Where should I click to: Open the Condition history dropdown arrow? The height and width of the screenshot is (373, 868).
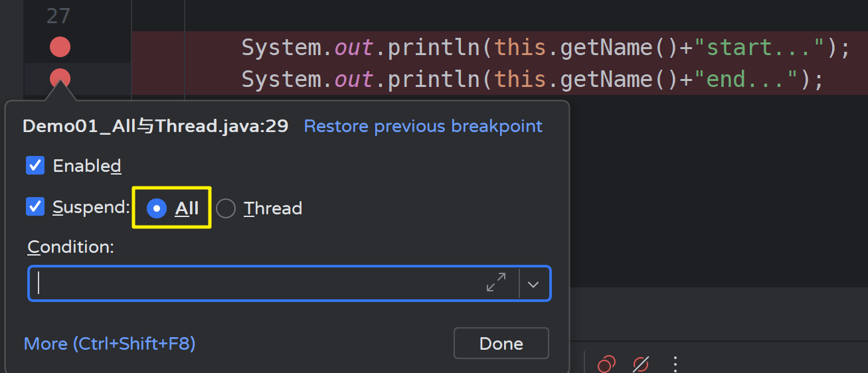click(533, 284)
